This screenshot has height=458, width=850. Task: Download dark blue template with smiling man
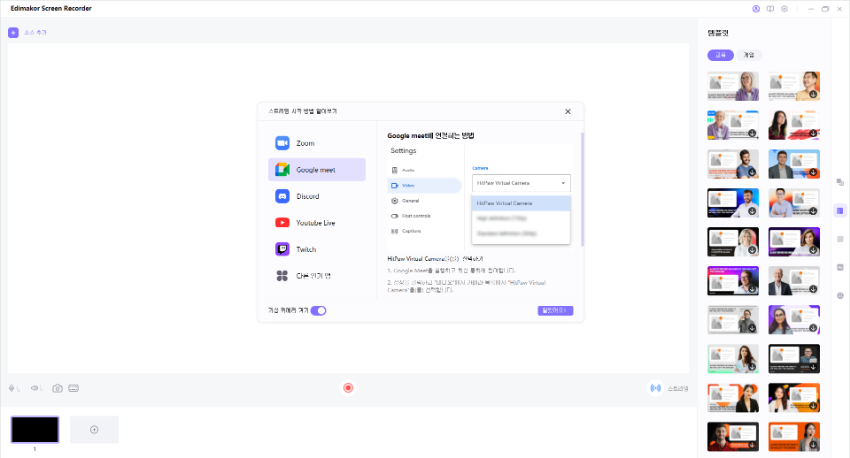[x=752, y=211]
